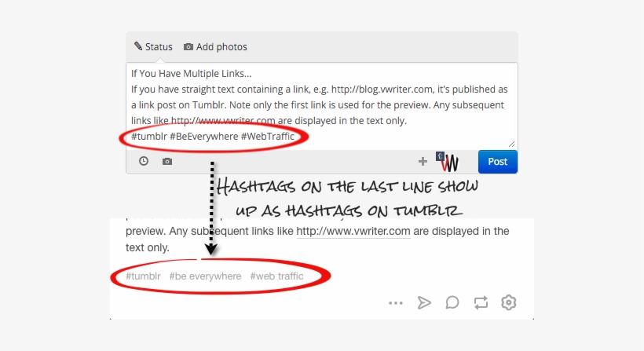Select the vWriter W account avatar
The image size is (644, 351).
coord(448,162)
